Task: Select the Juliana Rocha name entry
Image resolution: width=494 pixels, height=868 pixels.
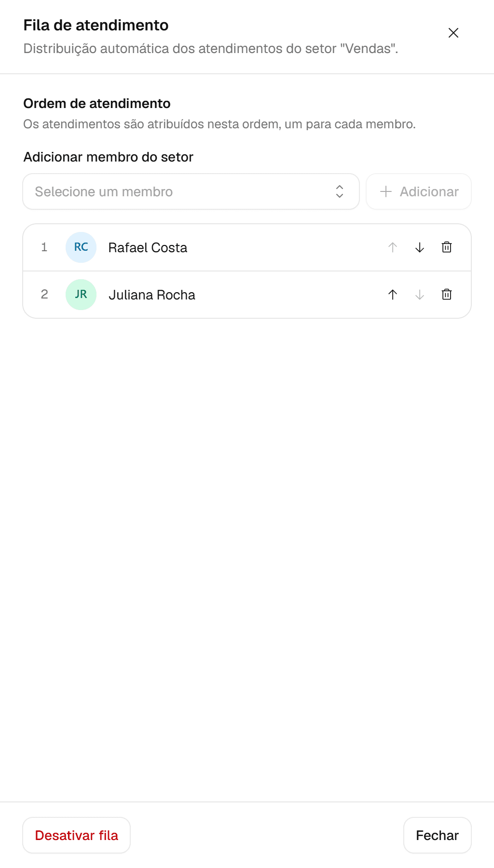Action: [x=152, y=295]
